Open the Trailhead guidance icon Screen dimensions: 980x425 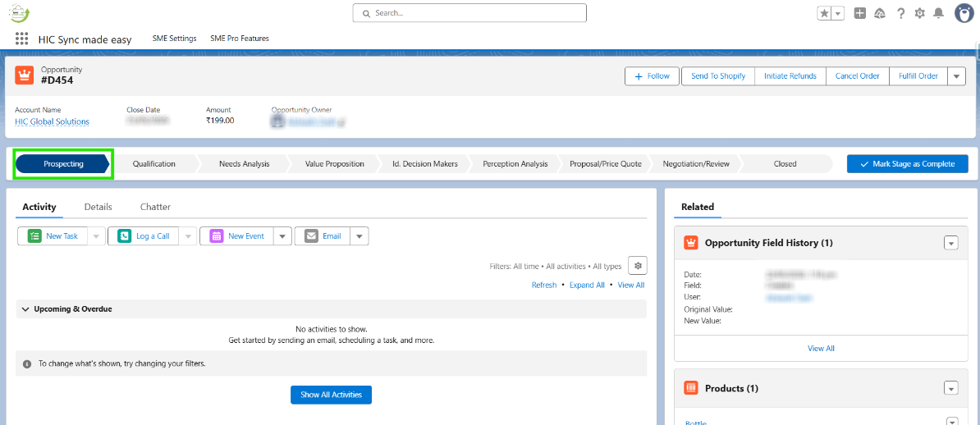tap(880, 13)
